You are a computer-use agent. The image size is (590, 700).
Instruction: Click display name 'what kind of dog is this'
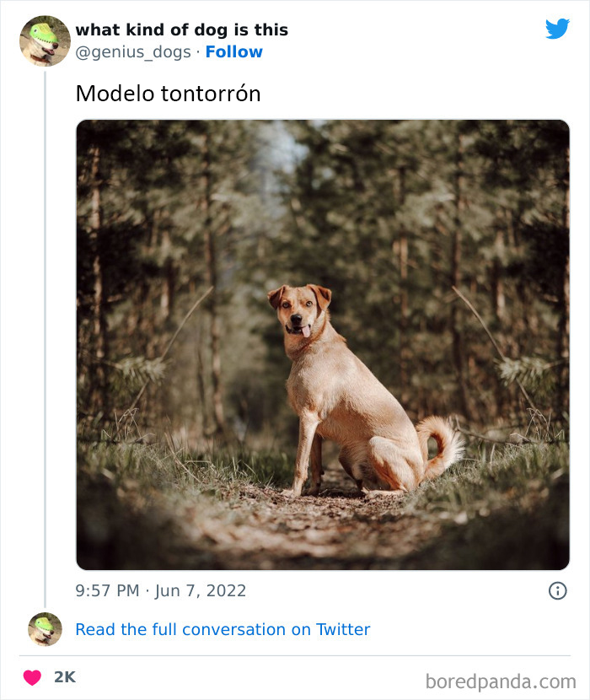click(x=182, y=30)
